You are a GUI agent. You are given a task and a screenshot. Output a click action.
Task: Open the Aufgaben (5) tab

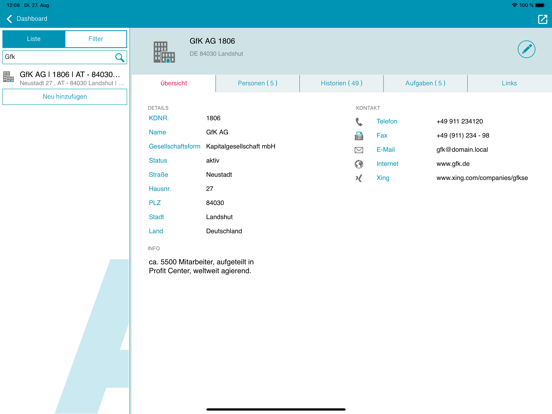(425, 83)
